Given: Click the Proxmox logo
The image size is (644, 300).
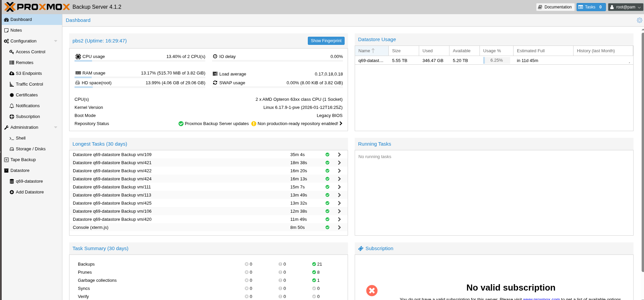Looking at the screenshot, I should (x=37, y=7).
